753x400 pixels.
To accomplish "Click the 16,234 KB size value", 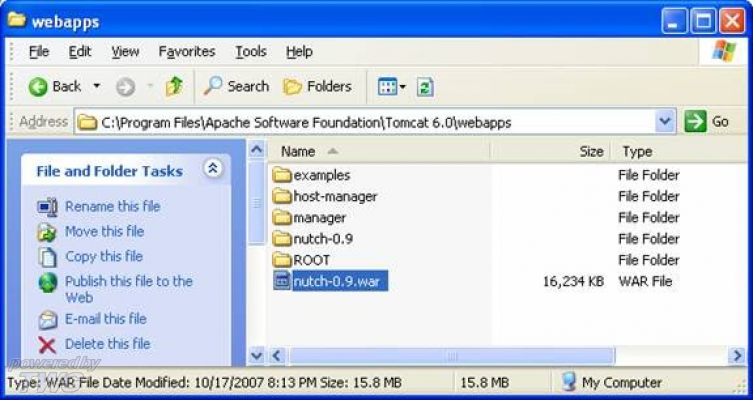I will coord(573,281).
